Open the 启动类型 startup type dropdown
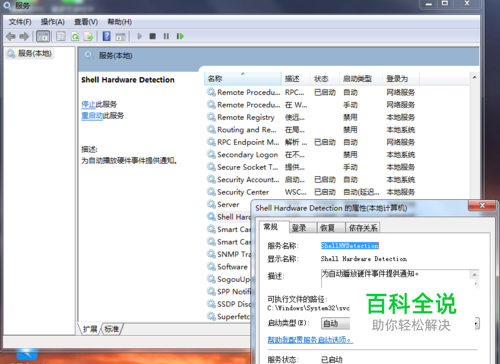Screen dimensions: 500x364 click(x=400, y=323)
